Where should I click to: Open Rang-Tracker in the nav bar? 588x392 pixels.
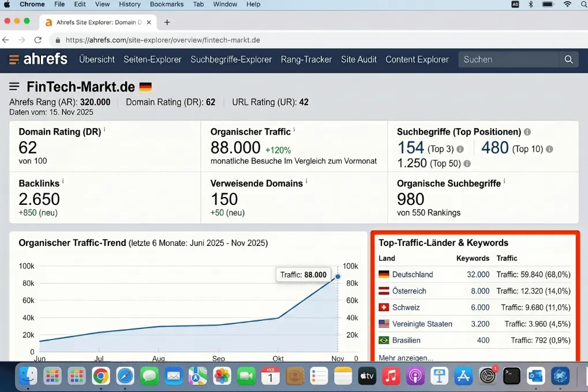[x=306, y=59]
